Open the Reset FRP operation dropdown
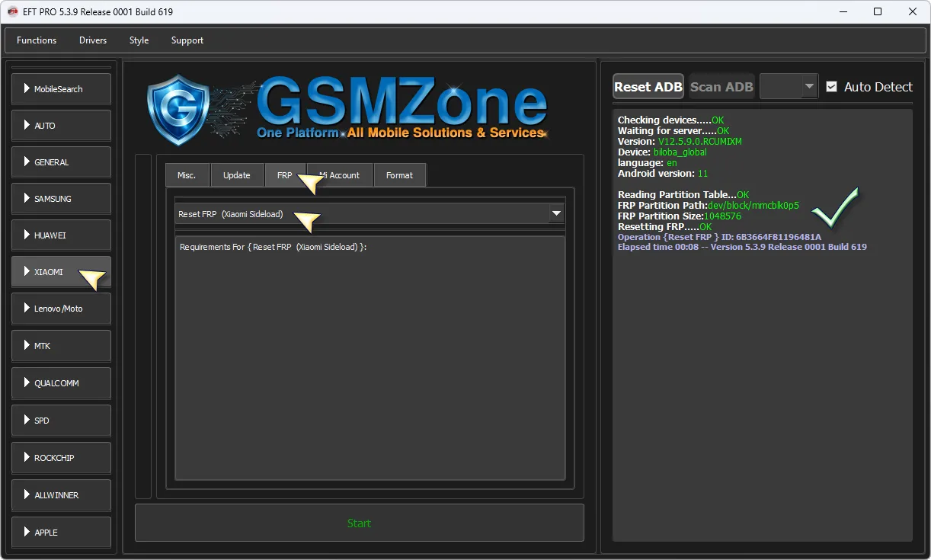 pos(556,214)
